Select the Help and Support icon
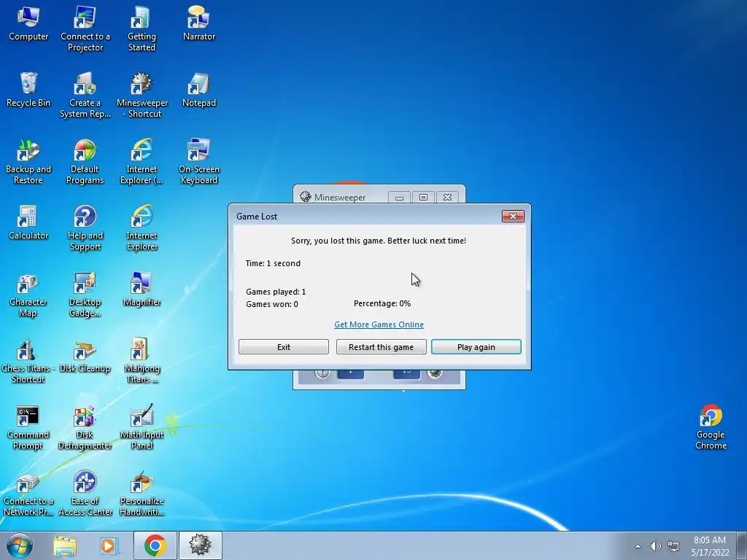 coord(85,227)
